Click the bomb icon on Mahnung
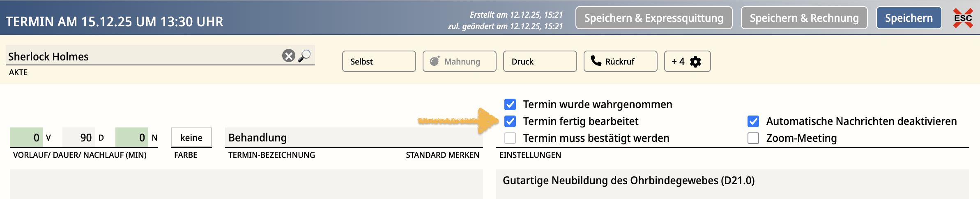This screenshot has width=980, height=199. 435,61
